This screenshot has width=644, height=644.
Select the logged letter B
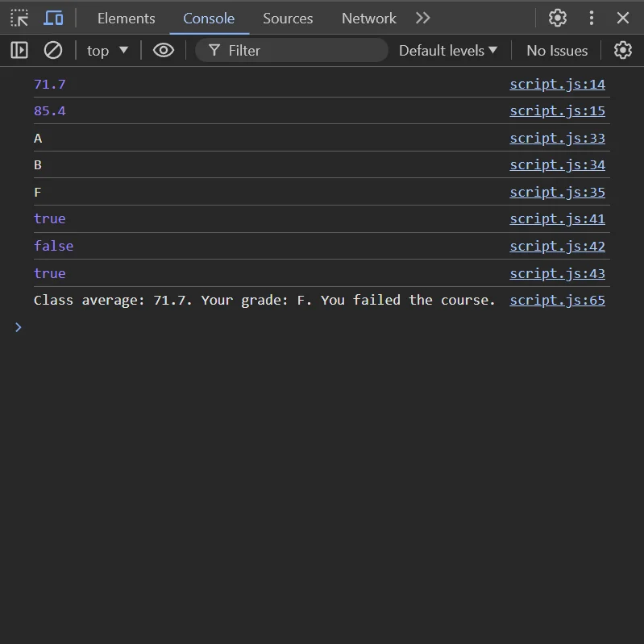[x=38, y=164]
